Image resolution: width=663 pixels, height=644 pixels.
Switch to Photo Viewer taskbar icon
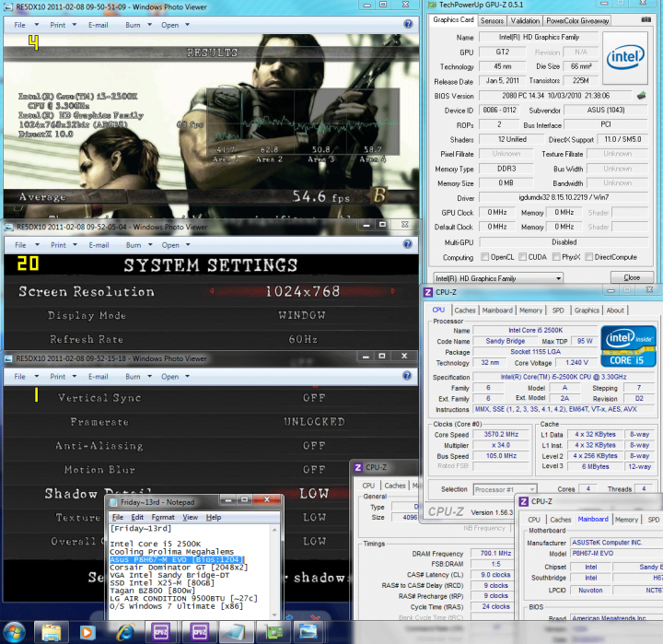[308, 632]
